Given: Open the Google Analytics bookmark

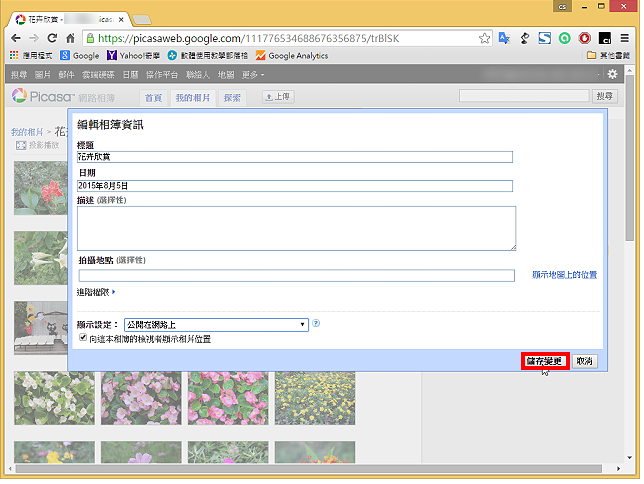Looking at the screenshot, I should (x=292, y=55).
